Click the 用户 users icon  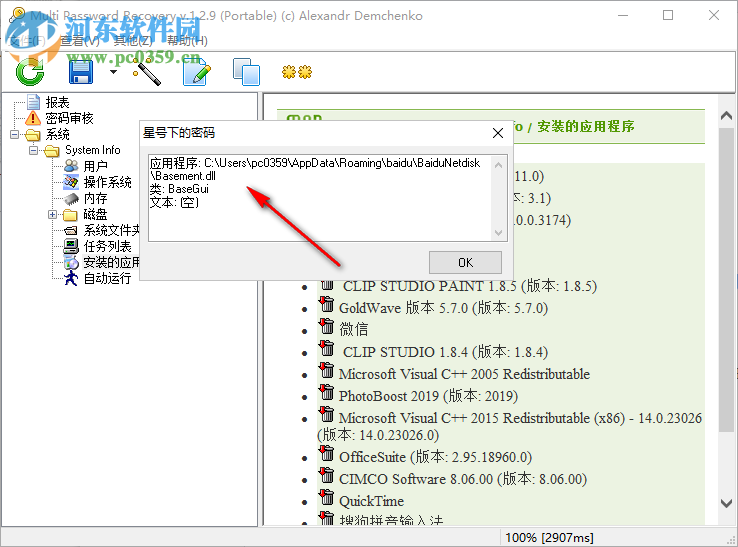point(71,166)
